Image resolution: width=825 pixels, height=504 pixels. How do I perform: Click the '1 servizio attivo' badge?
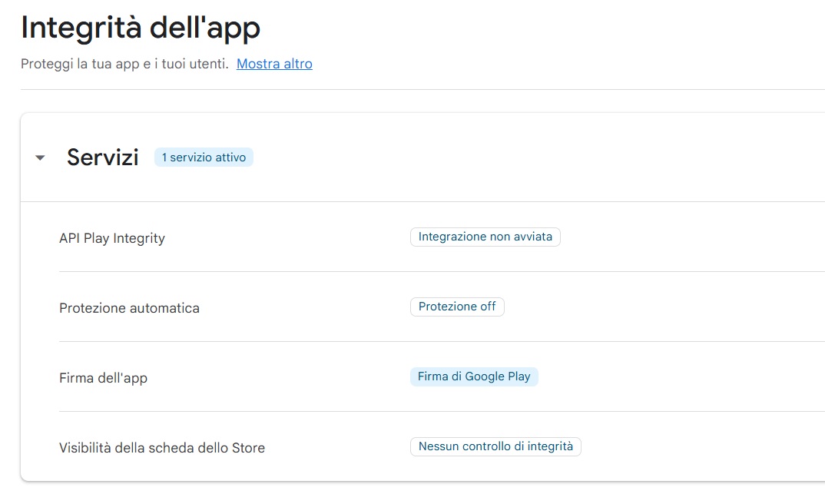coord(204,157)
